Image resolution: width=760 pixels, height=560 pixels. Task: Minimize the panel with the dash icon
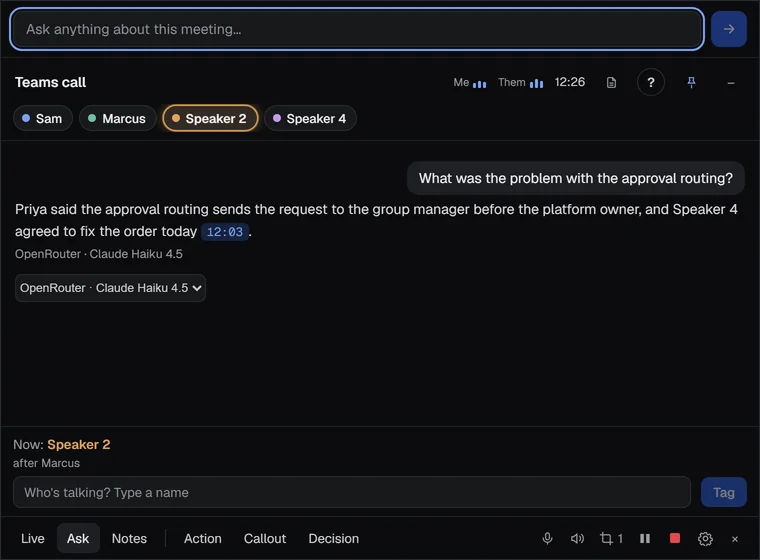(730, 83)
